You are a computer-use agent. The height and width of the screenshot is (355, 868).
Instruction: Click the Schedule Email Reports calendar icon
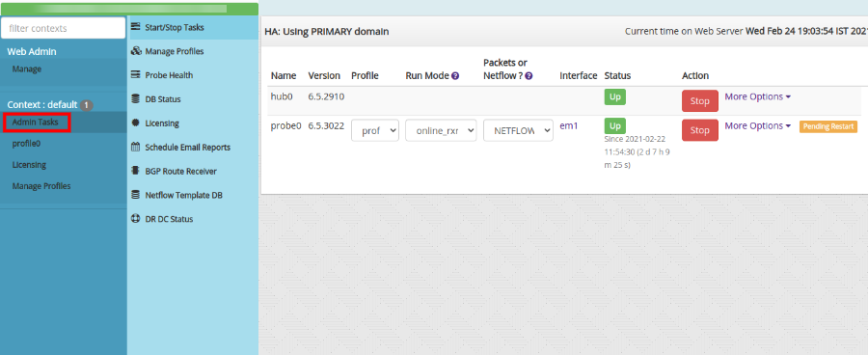click(135, 148)
